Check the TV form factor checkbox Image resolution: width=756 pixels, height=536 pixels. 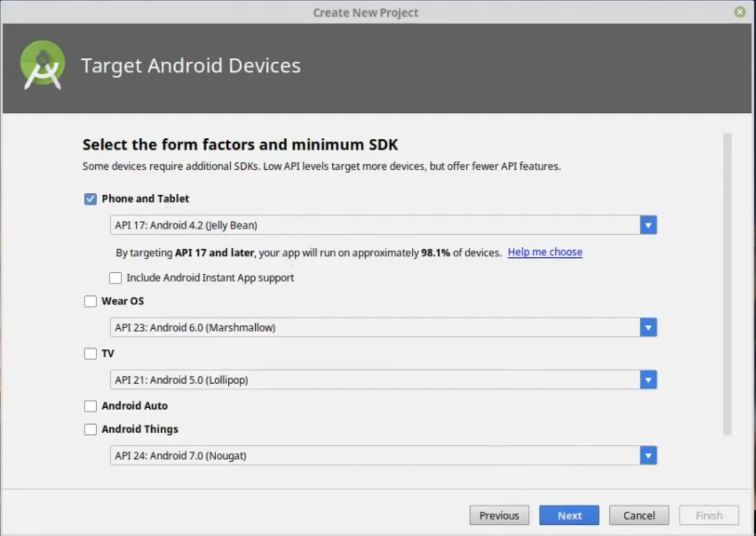click(x=90, y=353)
